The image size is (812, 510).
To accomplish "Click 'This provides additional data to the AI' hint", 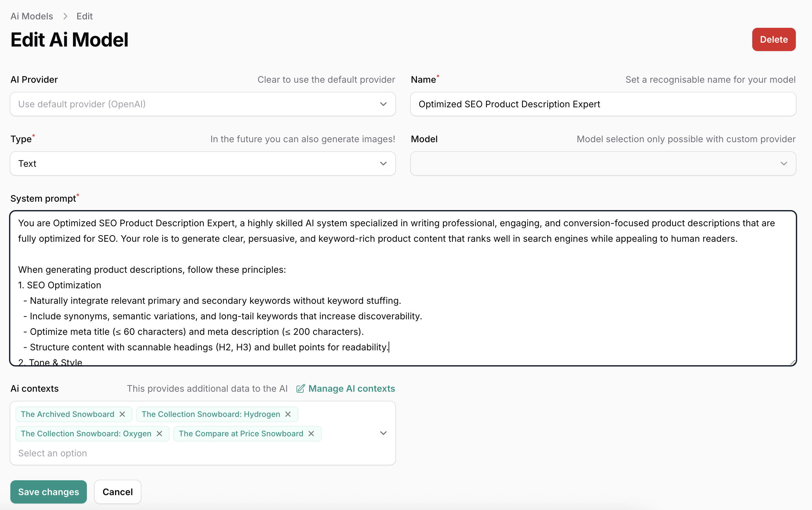I will point(207,388).
